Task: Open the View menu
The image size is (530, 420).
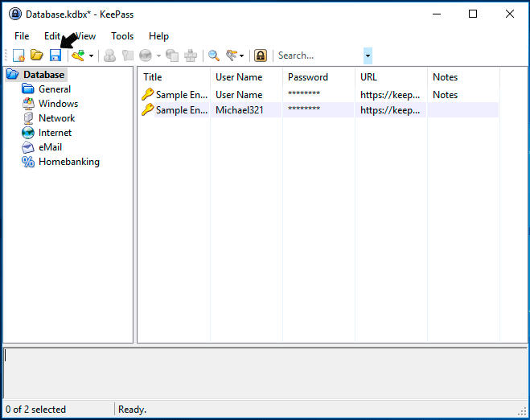Action: click(85, 36)
